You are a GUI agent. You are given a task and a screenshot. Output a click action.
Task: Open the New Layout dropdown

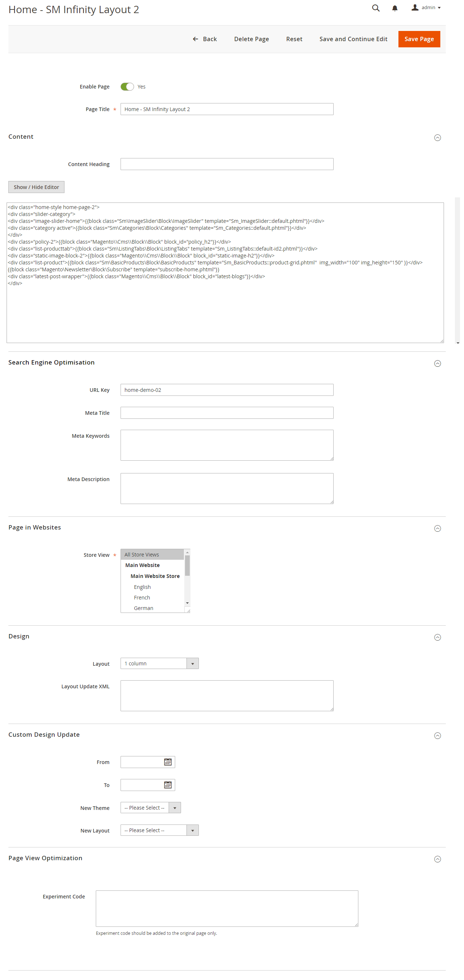point(160,830)
